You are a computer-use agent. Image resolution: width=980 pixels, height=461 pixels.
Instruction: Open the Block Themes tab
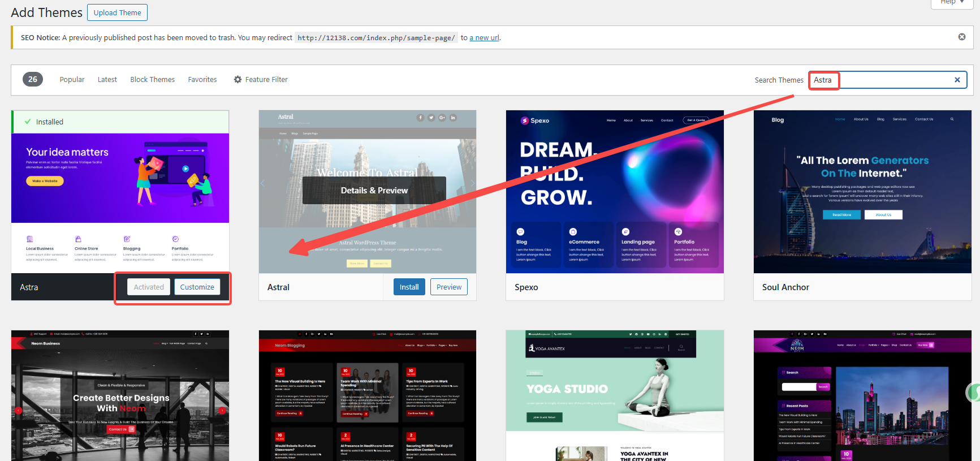point(153,80)
